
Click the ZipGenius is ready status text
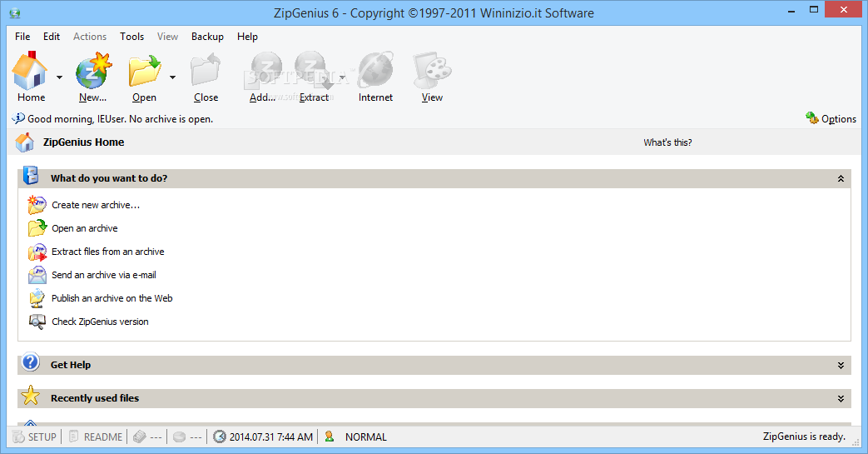point(804,437)
